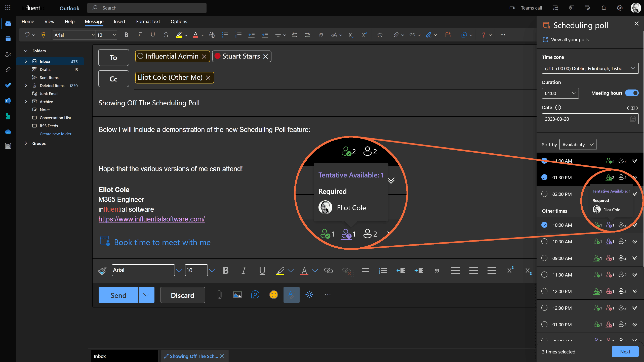Open the Time zone dropdown
The width and height of the screenshot is (644, 362).
(590, 68)
